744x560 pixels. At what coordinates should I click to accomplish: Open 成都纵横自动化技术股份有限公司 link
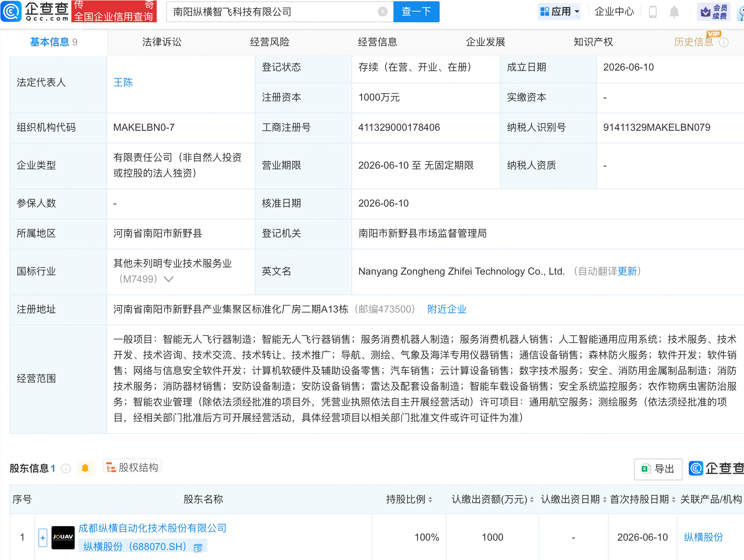pyautogui.click(x=152, y=528)
